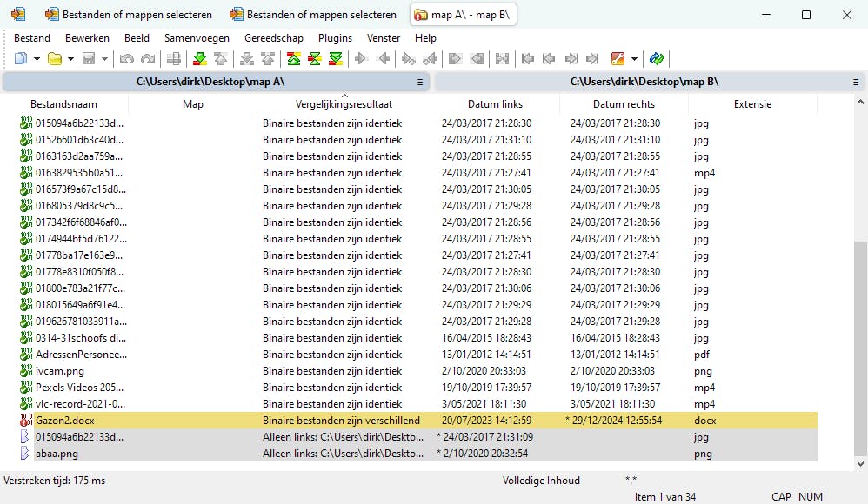Jump to next difference with green down arrow

click(200, 59)
